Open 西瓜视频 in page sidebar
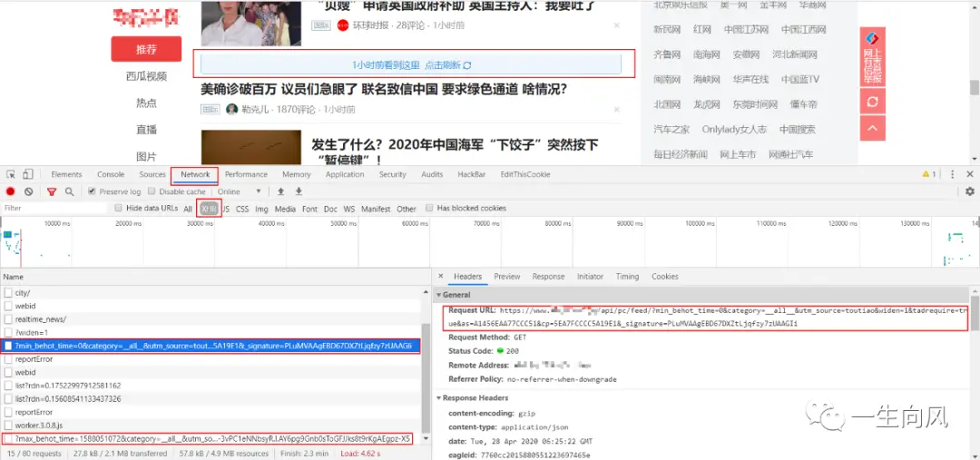 tap(146, 76)
